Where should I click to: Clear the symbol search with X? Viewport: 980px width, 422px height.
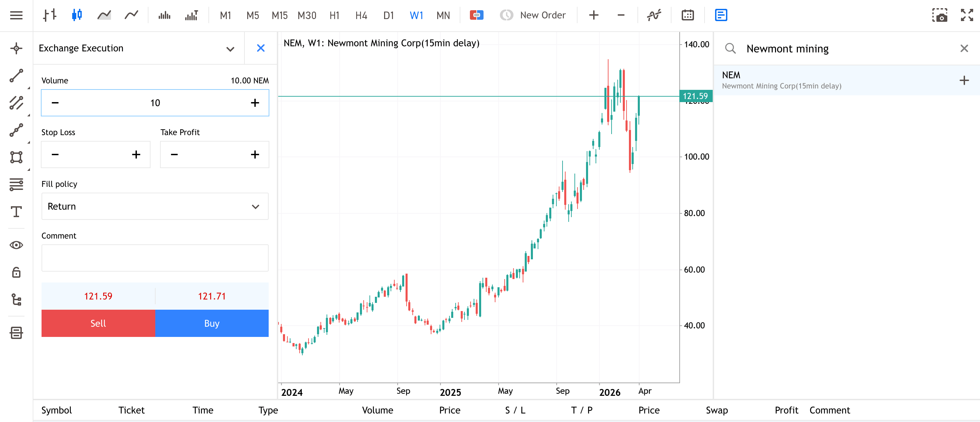pos(964,48)
